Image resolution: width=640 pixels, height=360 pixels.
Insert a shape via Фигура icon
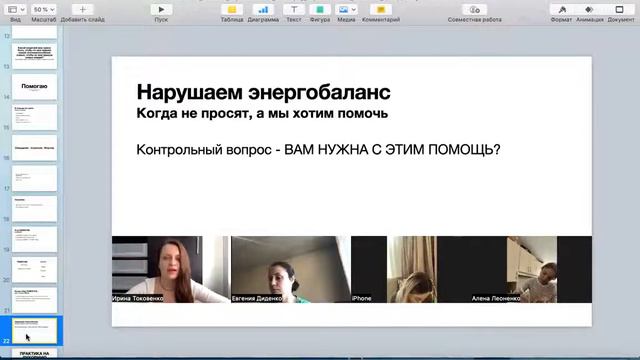[x=320, y=9]
